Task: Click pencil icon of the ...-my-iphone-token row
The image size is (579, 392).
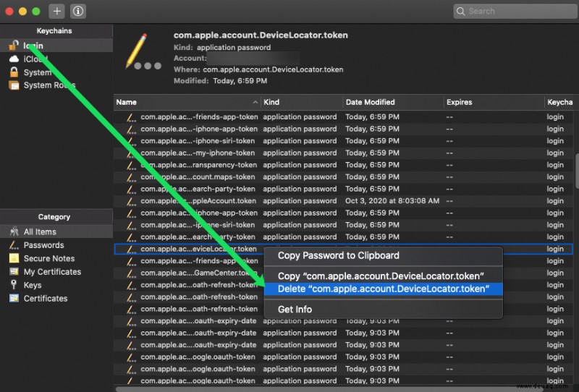Action: [x=131, y=153]
